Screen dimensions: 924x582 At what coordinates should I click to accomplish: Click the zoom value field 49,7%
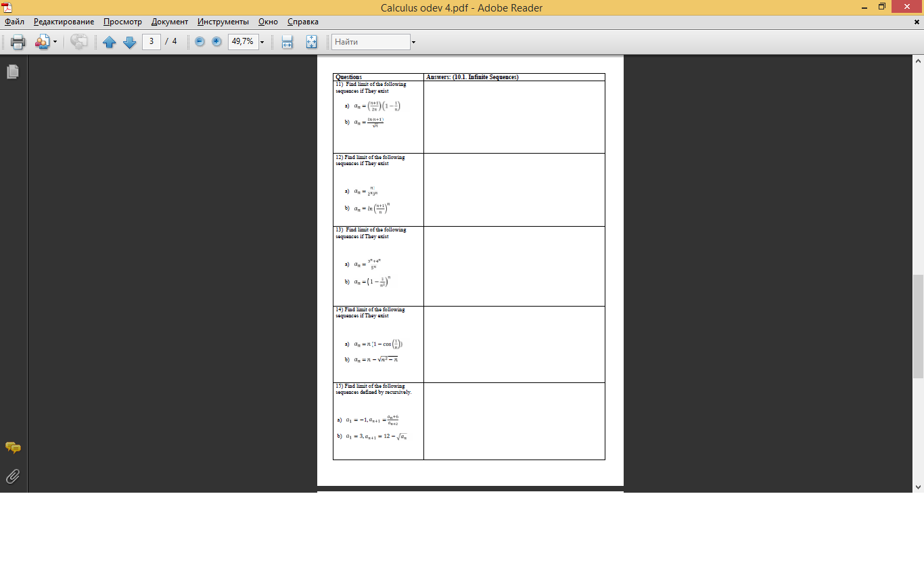(x=242, y=41)
